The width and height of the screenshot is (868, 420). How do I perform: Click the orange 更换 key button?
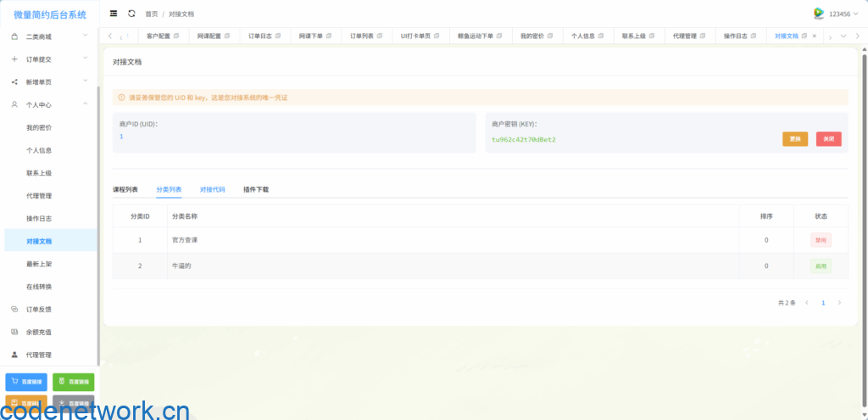coord(794,139)
